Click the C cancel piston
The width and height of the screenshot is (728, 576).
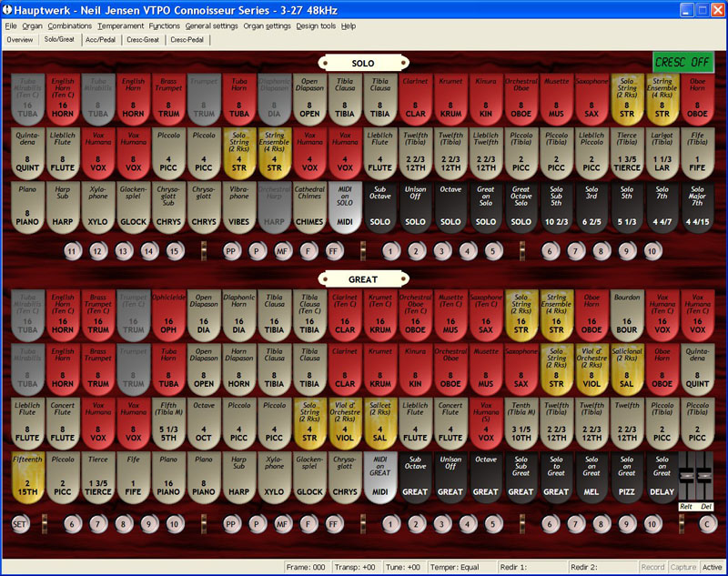click(x=708, y=524)
